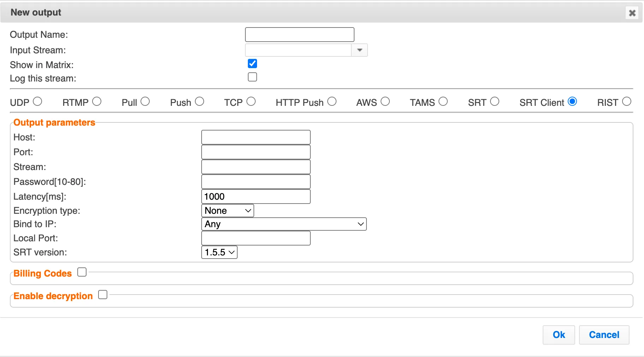Enable the Billing Codes checkbox
Image resolution: width=644 pixels, height=357 pixels.
[82, 272]
